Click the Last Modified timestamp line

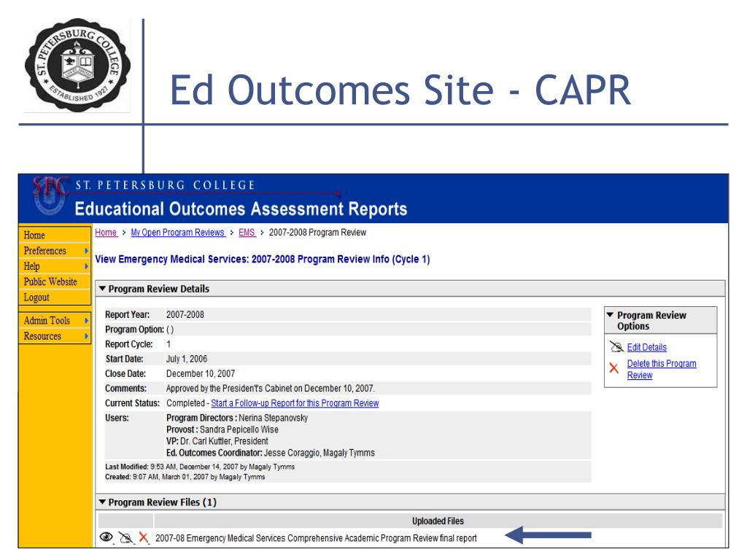click(x=200, y=467)
